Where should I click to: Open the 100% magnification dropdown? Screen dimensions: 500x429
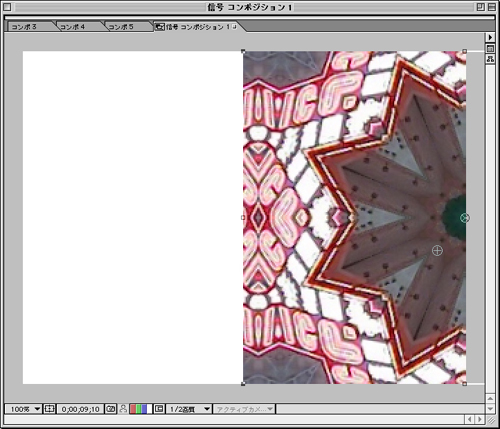click(x=24, y=409)
